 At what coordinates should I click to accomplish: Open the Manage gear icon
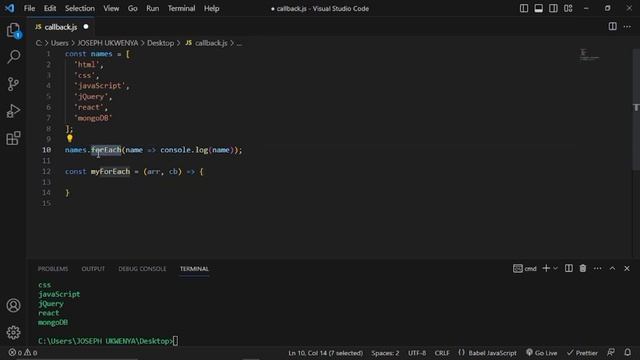coord(13,332)
